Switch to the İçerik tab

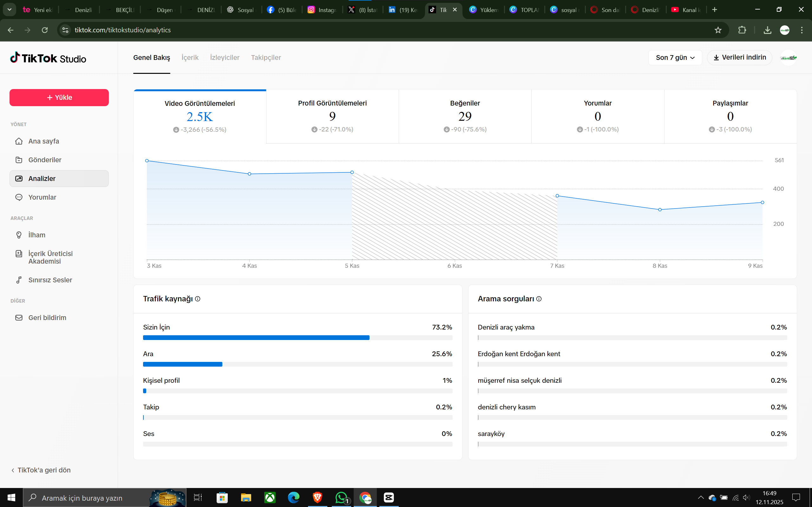coord(190,58)
